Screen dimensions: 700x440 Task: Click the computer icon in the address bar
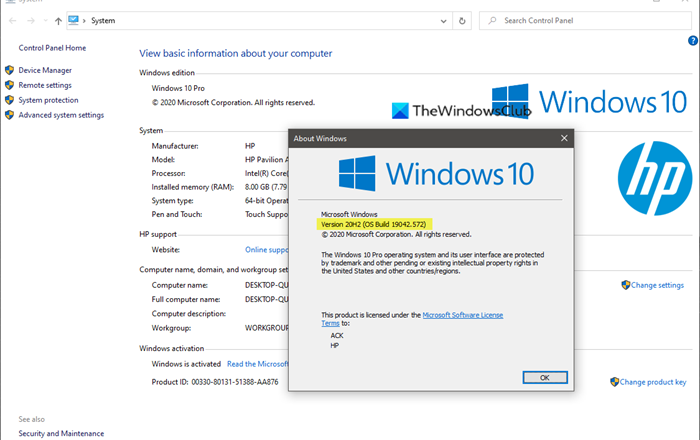pyautogui.click(x=74, y=20)
